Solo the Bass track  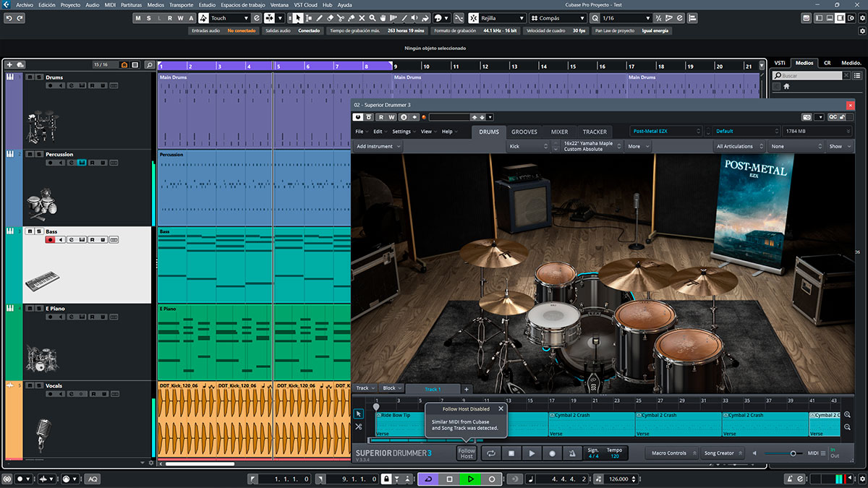38,231
